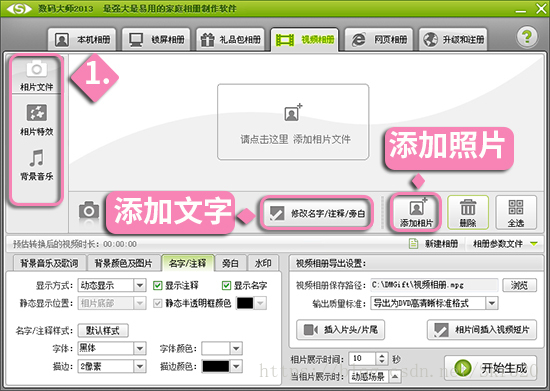
Task: Go to the 网页相册 tab
Action: (379, 39)
